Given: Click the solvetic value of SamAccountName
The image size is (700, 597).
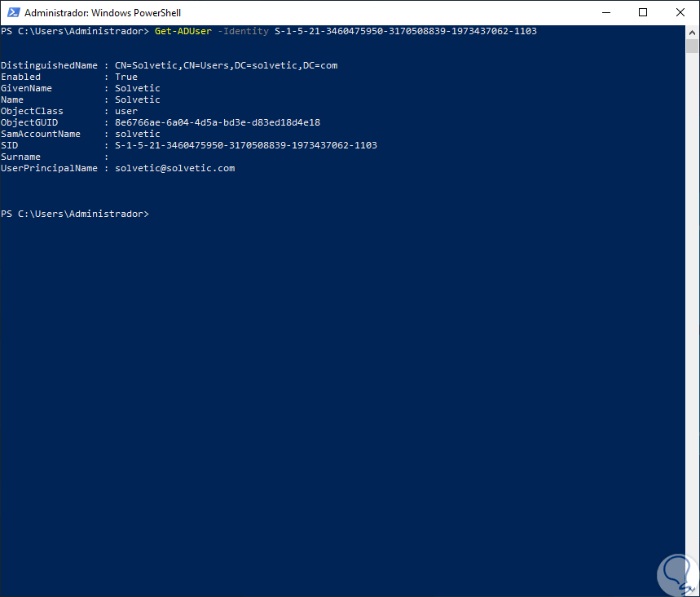Looking at the screenshot, I should coord(138,134).
